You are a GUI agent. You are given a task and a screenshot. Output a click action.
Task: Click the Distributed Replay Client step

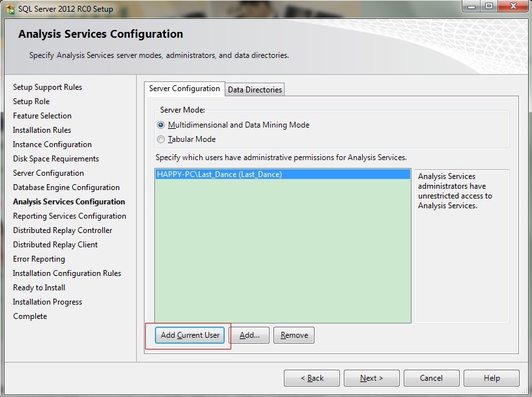[x=55, y=245]
